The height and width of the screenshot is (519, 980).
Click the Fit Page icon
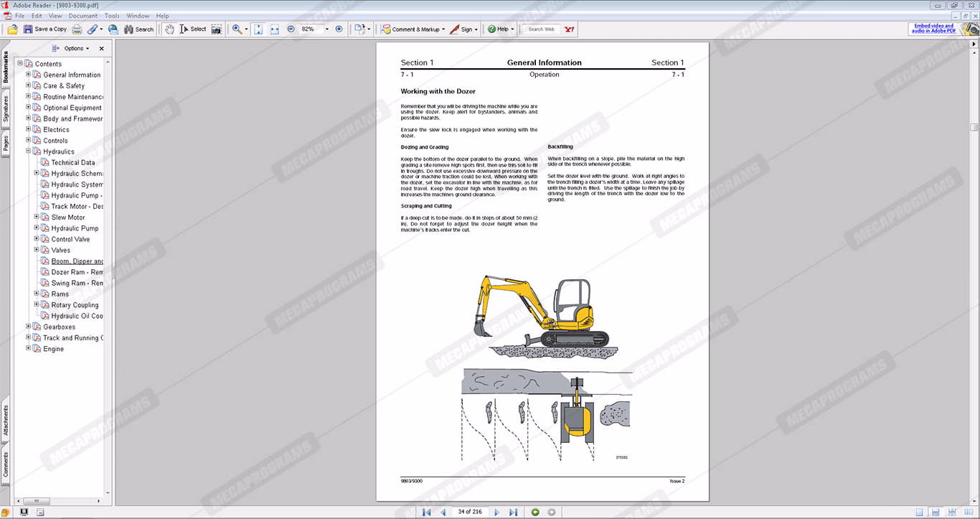258,29
